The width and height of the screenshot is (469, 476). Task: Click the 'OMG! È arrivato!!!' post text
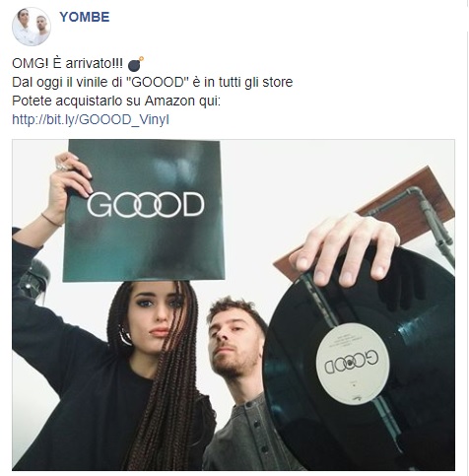pos(67,63)
